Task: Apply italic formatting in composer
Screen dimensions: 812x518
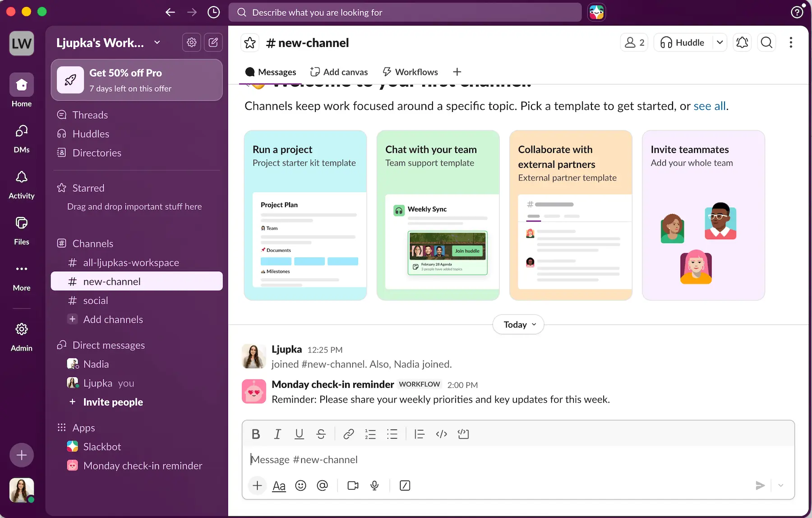Action: (277, 434)
